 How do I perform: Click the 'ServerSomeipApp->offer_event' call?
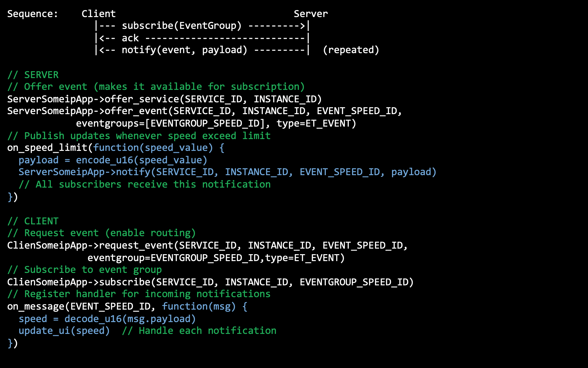coord(204,111)
